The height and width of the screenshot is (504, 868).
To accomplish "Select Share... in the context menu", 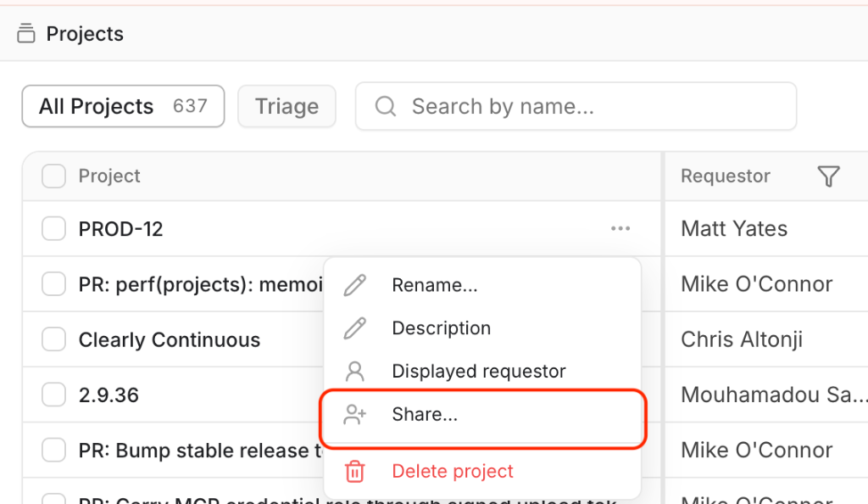I will click(482, 414).
